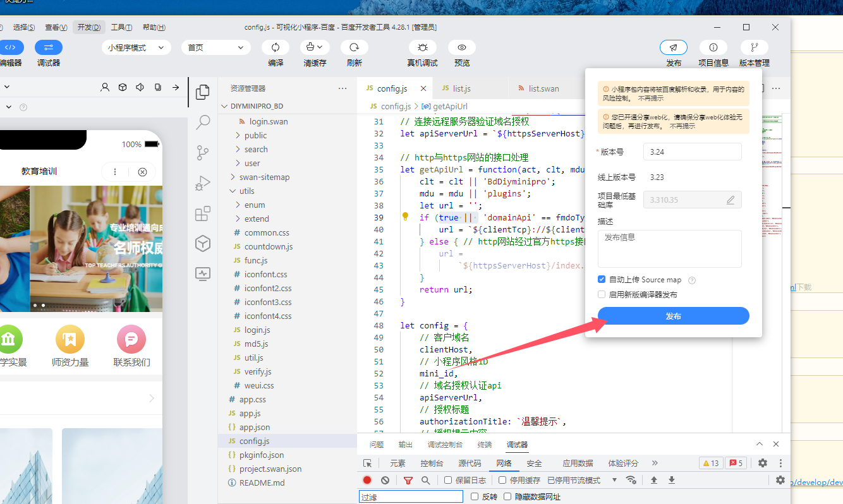Click the inspect element pointer icon
The image size is (843, 504).
pos(368,463)
